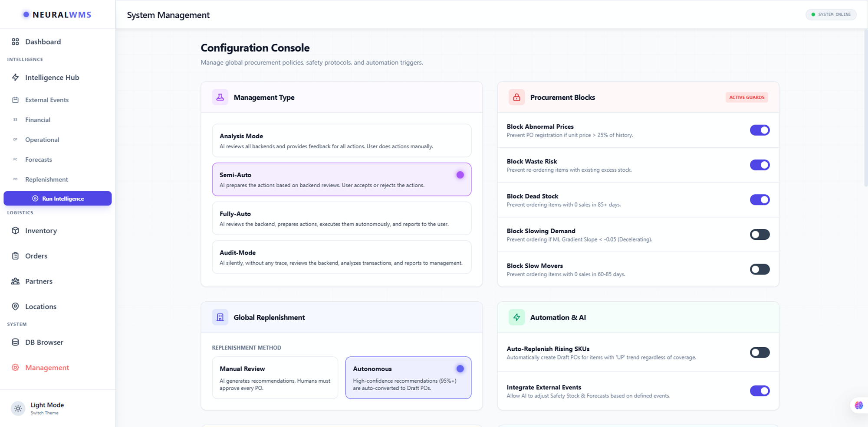Open Forecasts via its FC icon
Screen dimensions: 868x427
[x=15, y=159]
